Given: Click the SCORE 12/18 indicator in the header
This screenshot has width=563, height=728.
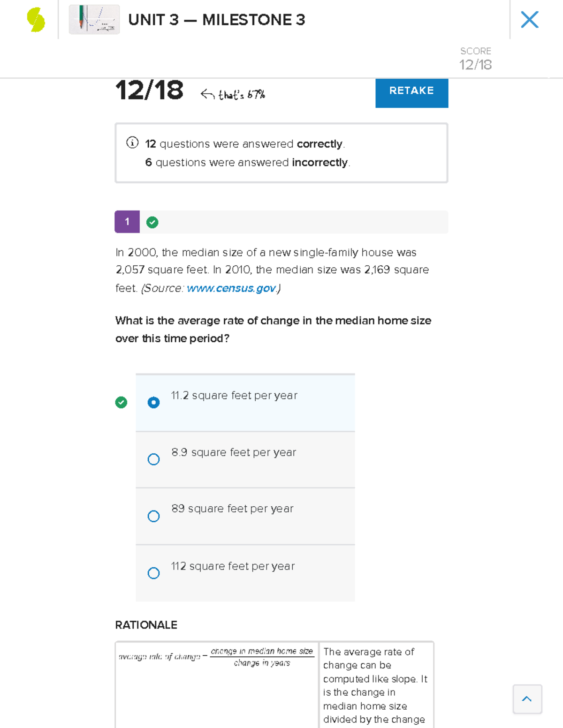Looking at the screenshot, I should click(x=475, y=59).
